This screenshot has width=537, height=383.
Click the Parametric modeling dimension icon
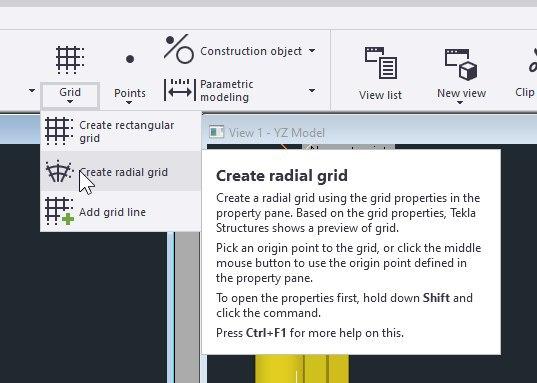180,90
